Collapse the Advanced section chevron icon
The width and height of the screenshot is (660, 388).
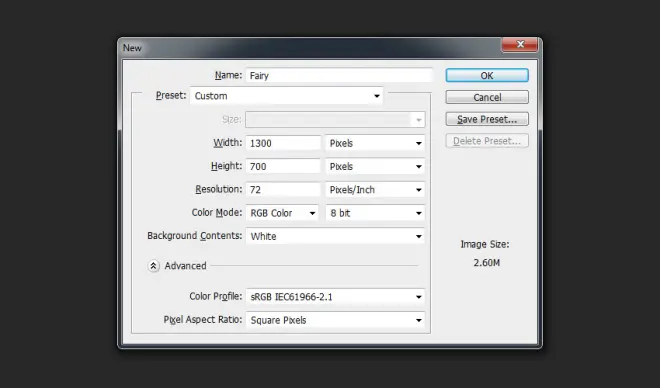154,266
